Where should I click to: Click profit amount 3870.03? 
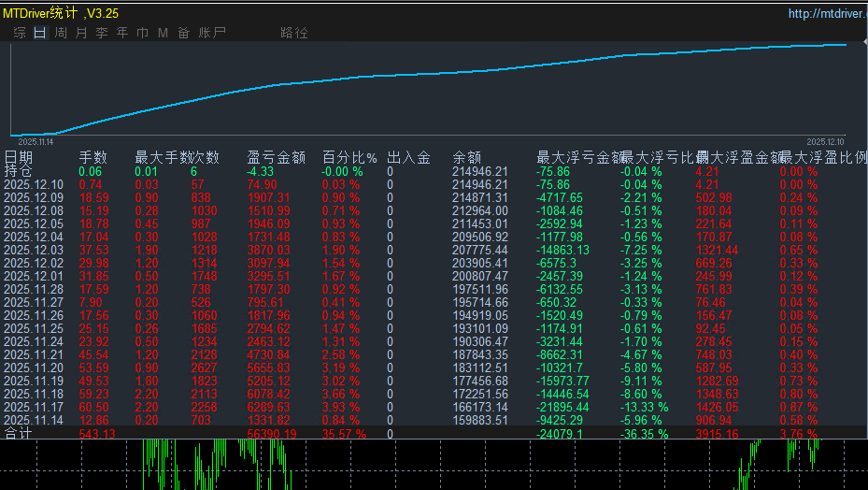tap(268, 250)
